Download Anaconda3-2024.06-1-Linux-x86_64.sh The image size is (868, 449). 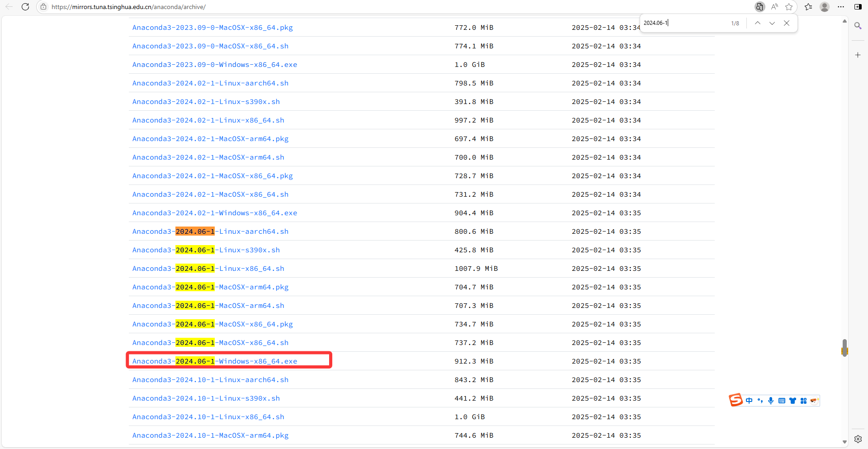click(x=208, y=269)
